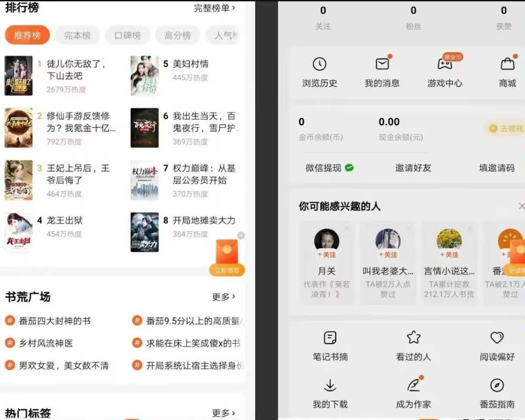Screen dimensions: 525x420
Task: Tap 我的下载 download icon
Action: [x=330, y=385]
